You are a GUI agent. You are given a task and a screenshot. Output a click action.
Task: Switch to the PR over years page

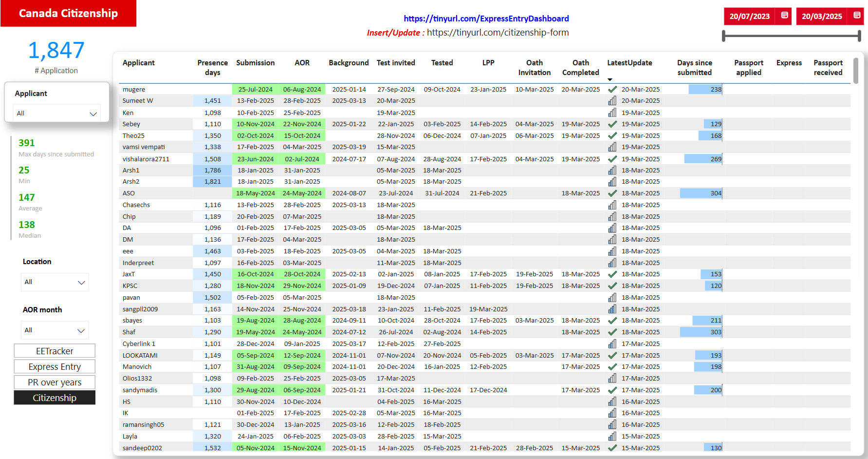tap(55, 382)
